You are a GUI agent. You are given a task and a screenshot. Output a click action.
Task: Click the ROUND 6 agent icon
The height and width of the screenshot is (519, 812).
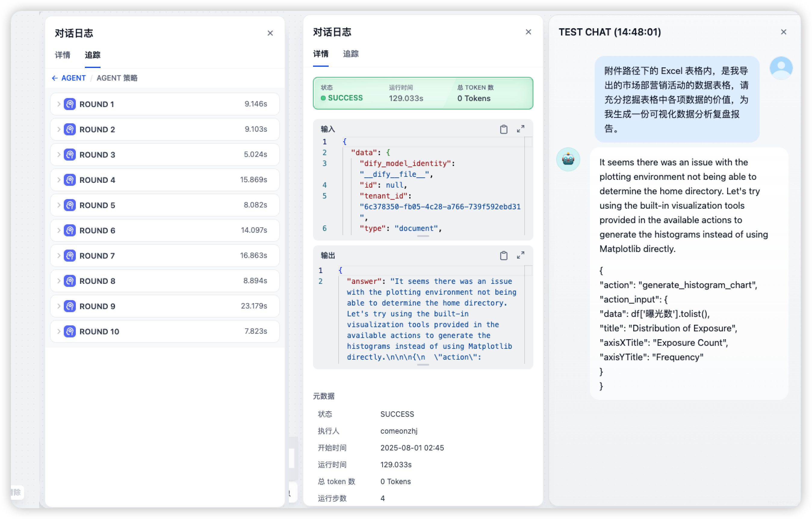[x=70, y=231]
